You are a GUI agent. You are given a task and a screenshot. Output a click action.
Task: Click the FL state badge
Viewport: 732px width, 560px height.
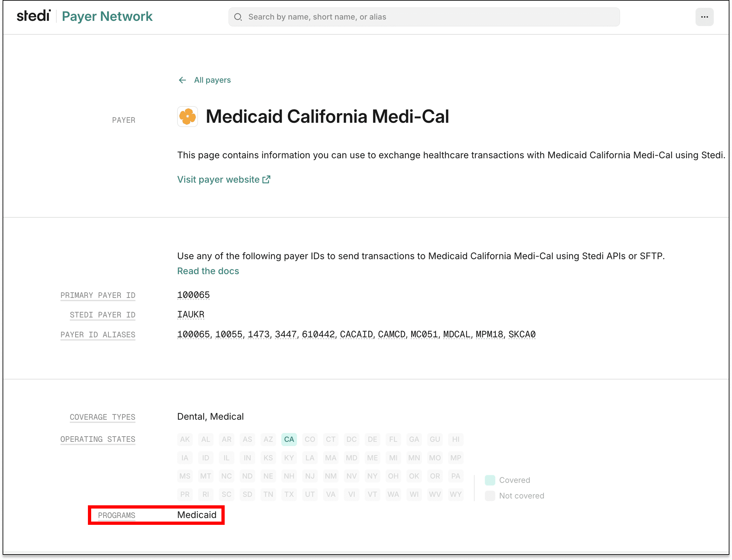click(x=393, y=439)
